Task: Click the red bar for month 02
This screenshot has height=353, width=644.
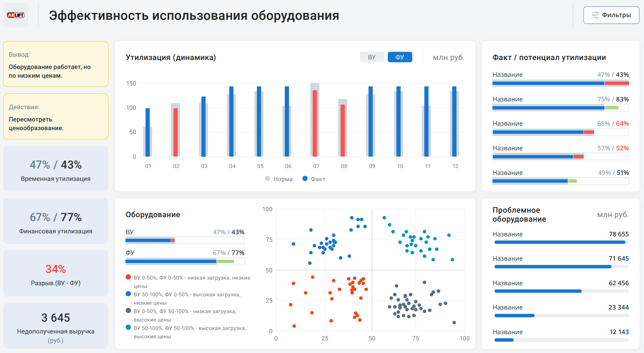Action: [176, 132]
